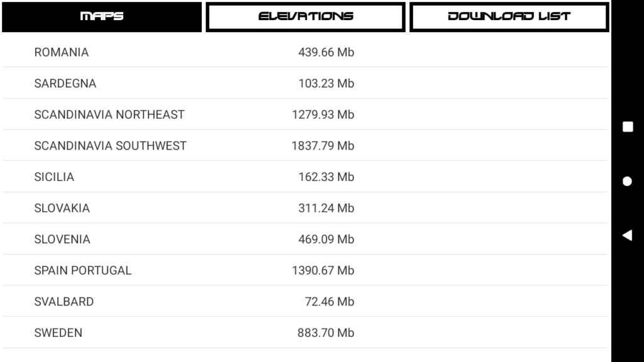
Task: Select the Romania map entry
Action: coord(306,52)
